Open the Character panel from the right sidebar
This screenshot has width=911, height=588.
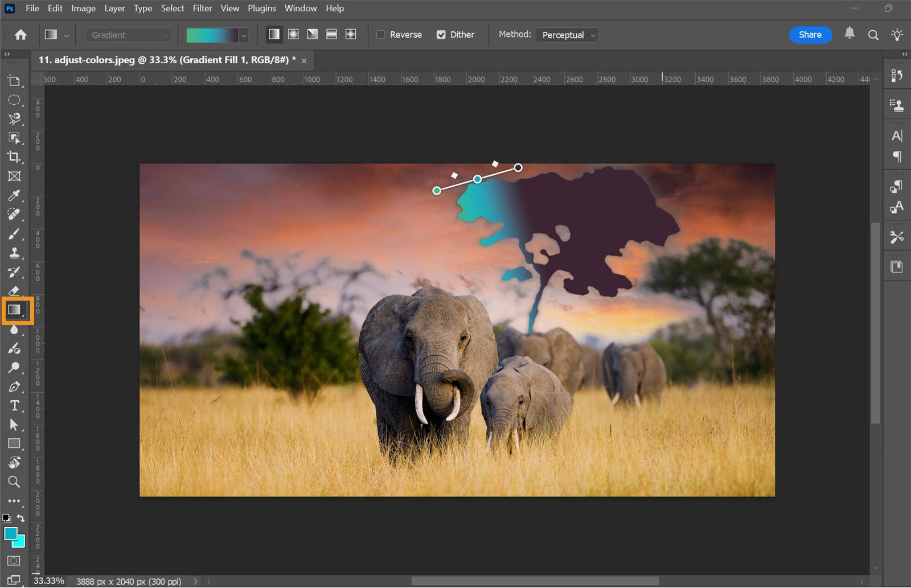pyautogui.click(x=897, y=135)
